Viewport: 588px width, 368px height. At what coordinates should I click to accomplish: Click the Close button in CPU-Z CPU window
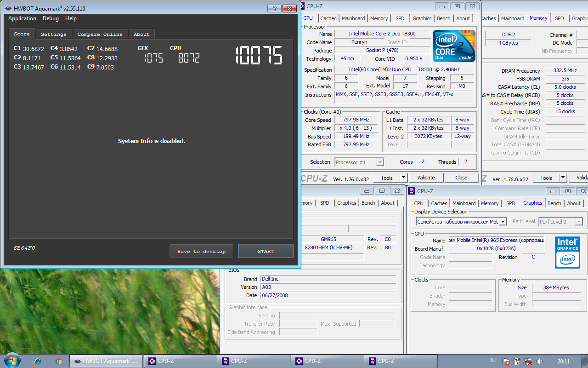click(461, 178)
